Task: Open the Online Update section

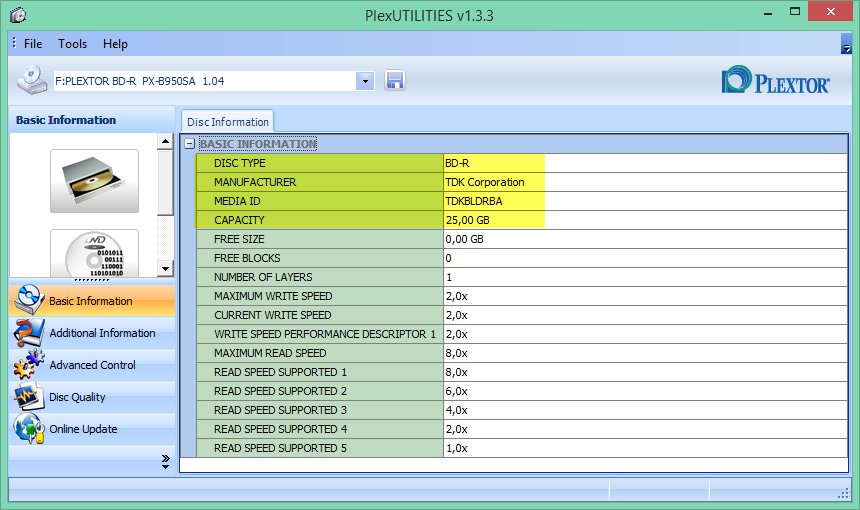Action: point(92,429)
